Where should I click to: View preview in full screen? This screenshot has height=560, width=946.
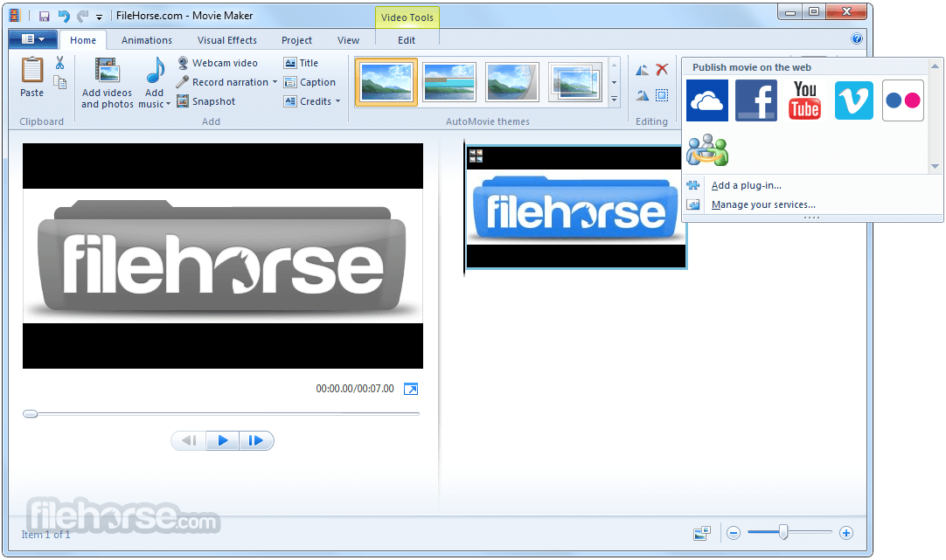[411, 389]
